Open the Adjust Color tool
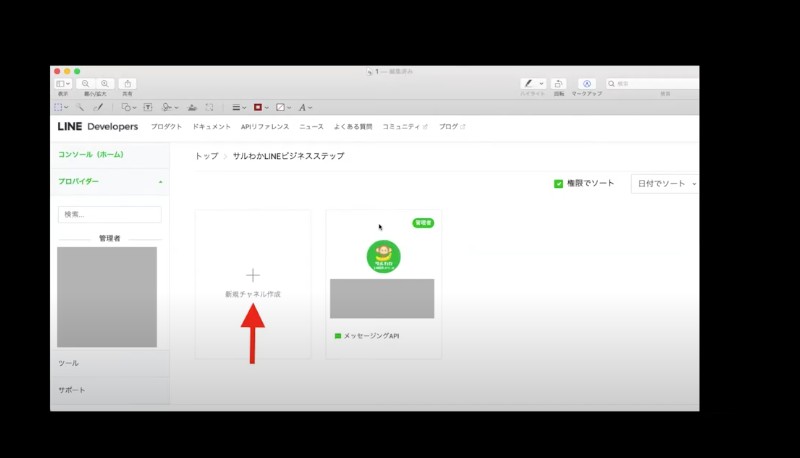 pyautogui.click(x=192, y=107)
